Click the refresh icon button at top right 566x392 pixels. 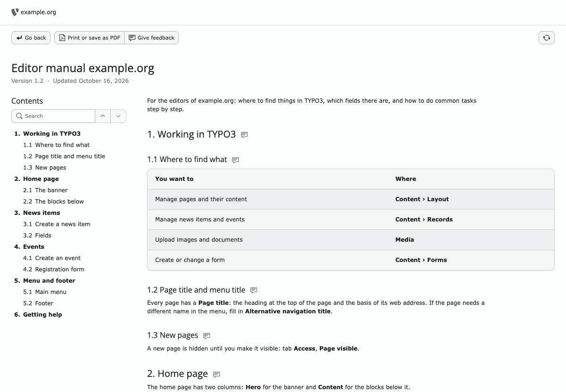547,38
